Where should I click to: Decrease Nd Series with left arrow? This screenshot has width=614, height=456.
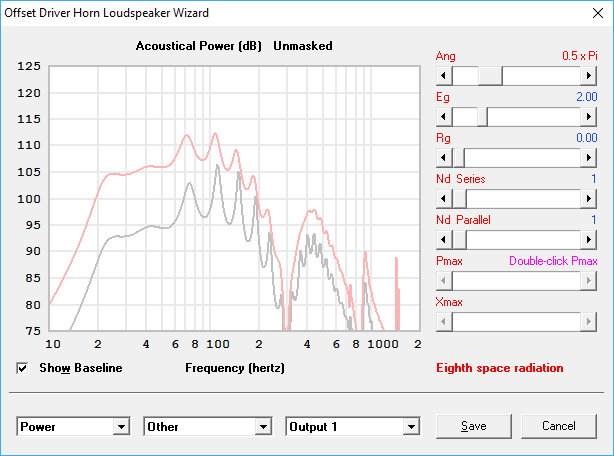click(444, 199)
